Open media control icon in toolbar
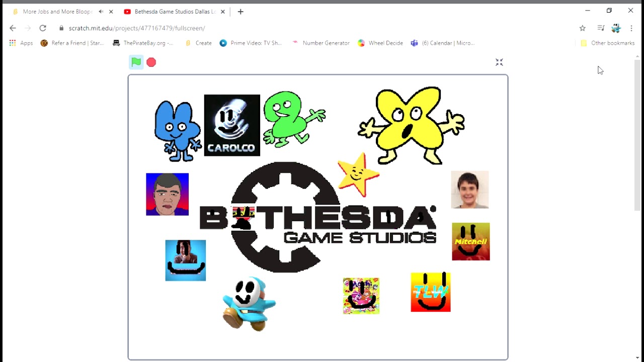The image size is (644, 362). (601, 28)
